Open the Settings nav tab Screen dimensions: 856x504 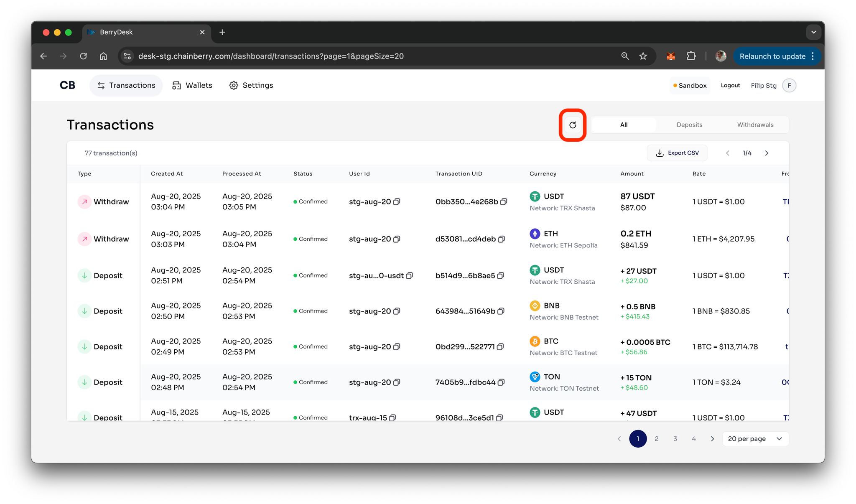pos(251,86)
